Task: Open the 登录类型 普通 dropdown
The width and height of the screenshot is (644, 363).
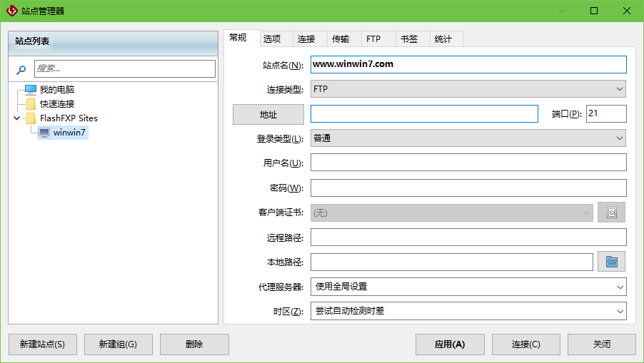Action: pyautogui.click(x=468, y=138)
